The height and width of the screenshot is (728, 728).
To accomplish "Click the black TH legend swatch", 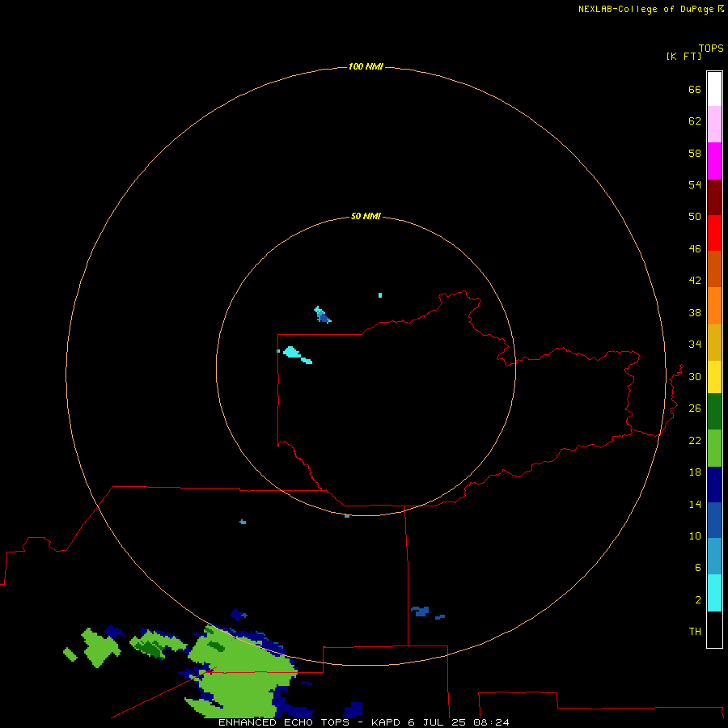I will (x=714, y=629).
